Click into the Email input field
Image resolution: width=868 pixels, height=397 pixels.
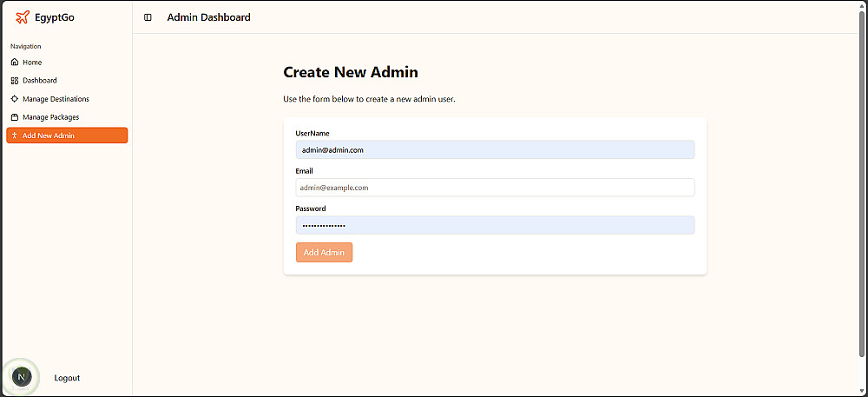(x=495, y=188)
